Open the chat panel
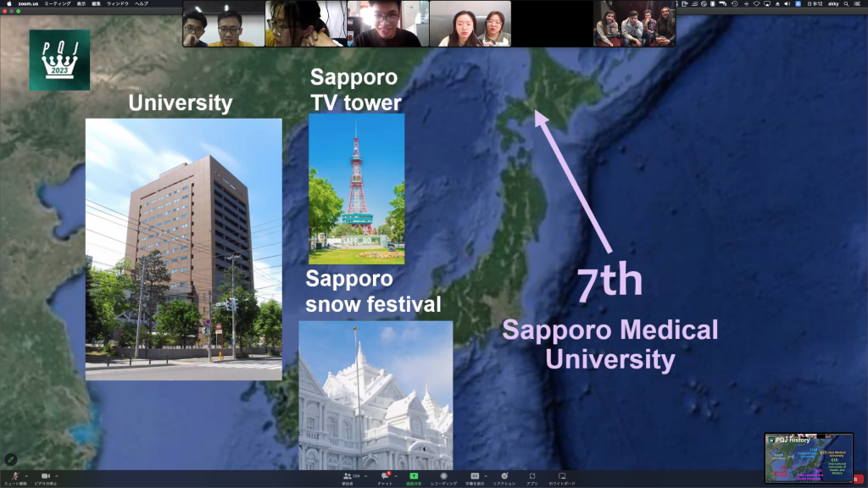This screenshot has height=488, width=868. click(385, 476)
